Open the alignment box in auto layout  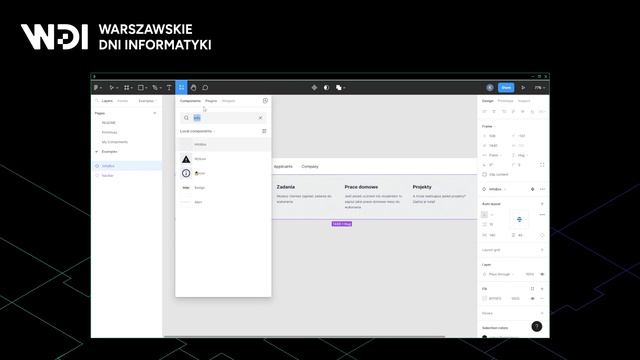click(519, 220)
